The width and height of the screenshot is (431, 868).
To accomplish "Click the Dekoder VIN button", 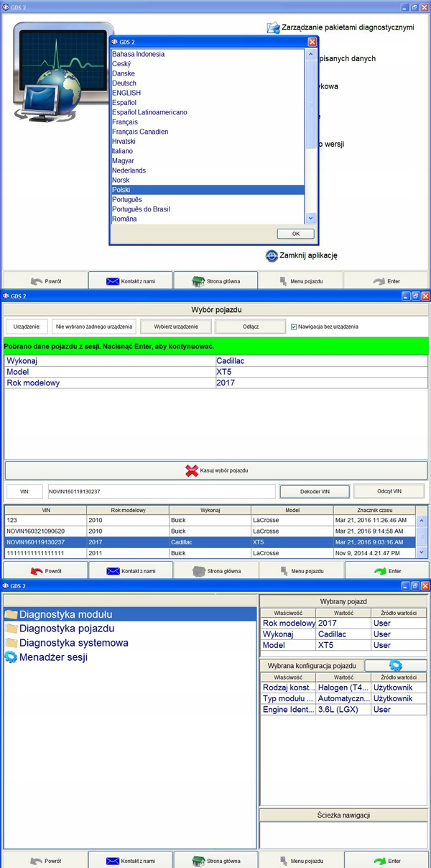I will coord(314,491).
